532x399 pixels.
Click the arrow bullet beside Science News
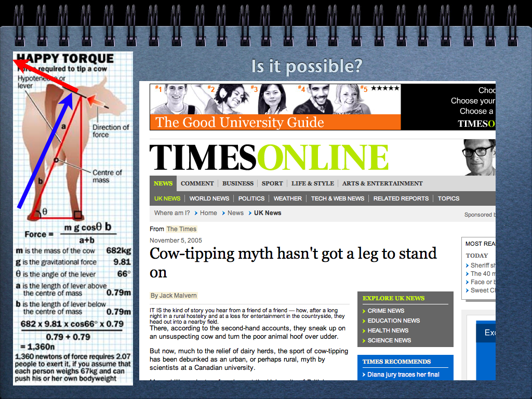tap(363, 341)
